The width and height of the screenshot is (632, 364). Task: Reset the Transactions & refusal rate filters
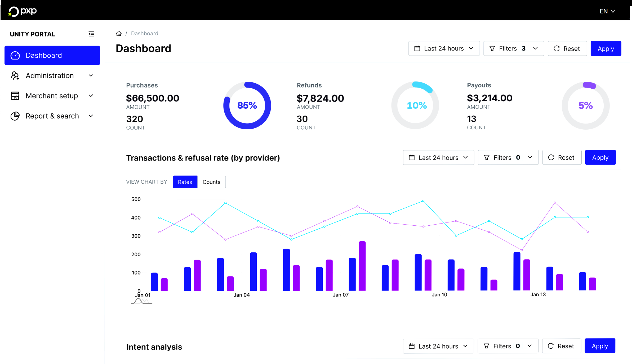coord(562,157)
